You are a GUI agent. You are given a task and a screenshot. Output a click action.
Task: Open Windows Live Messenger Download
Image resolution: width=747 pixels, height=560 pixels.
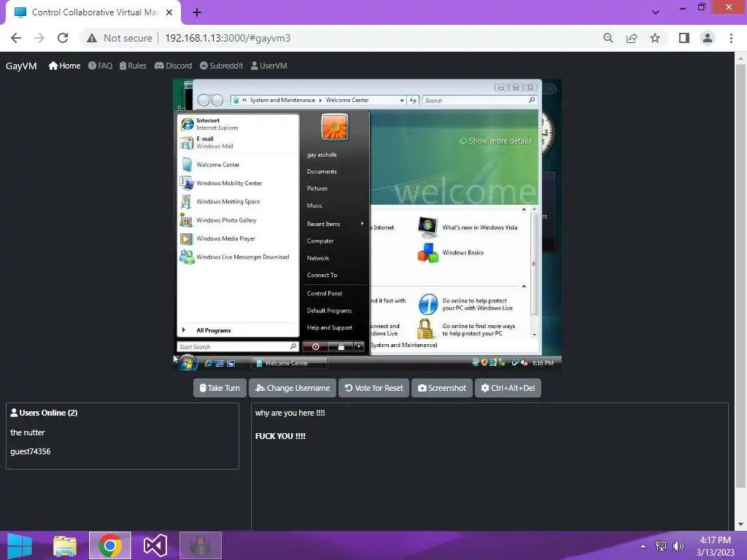[x=238, y=257]
